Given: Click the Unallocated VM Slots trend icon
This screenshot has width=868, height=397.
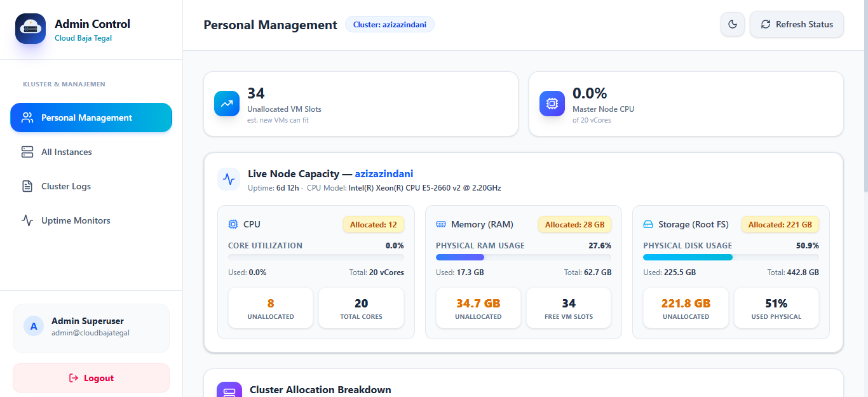Looking at the screenshot, I should coord(227,104).
